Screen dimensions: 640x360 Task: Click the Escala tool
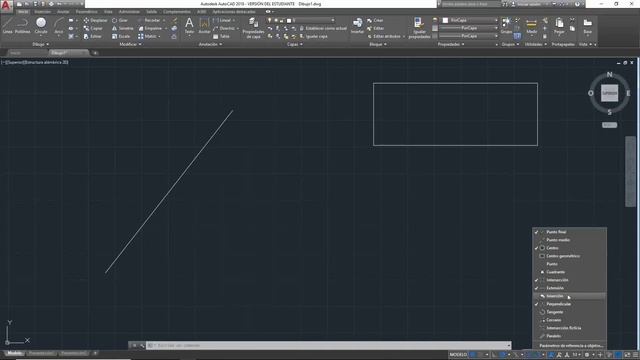pyautogui.click(x=121, y=36)
